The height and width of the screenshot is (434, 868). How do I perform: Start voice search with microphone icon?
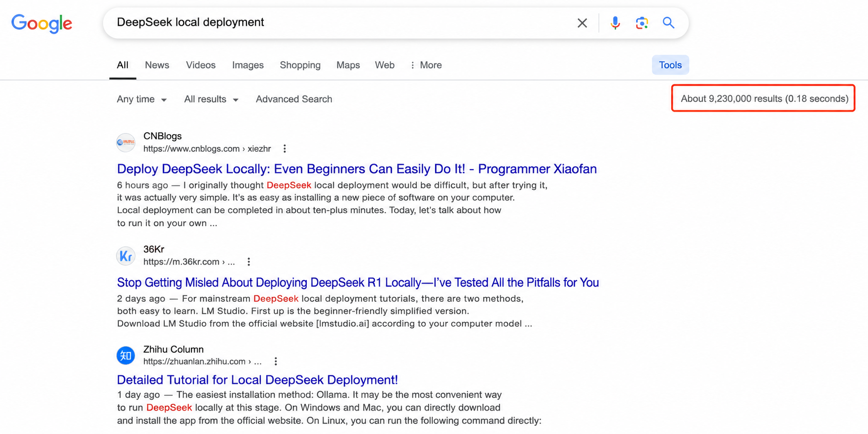click(615, 23)
